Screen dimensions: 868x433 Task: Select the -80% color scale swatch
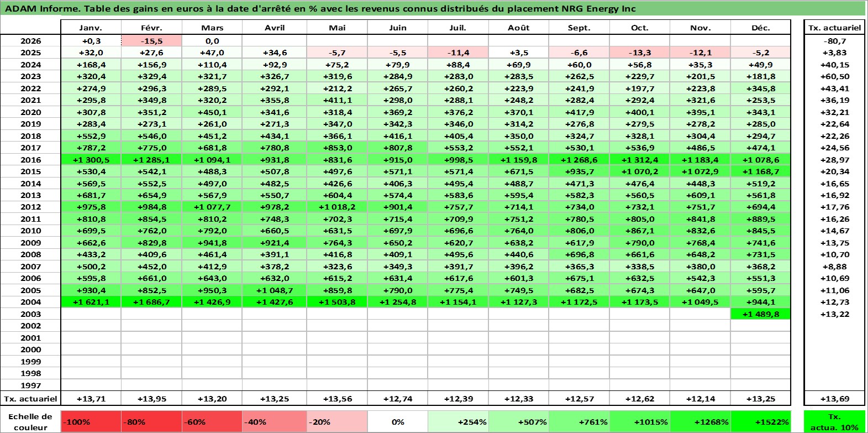pos(151,421)
